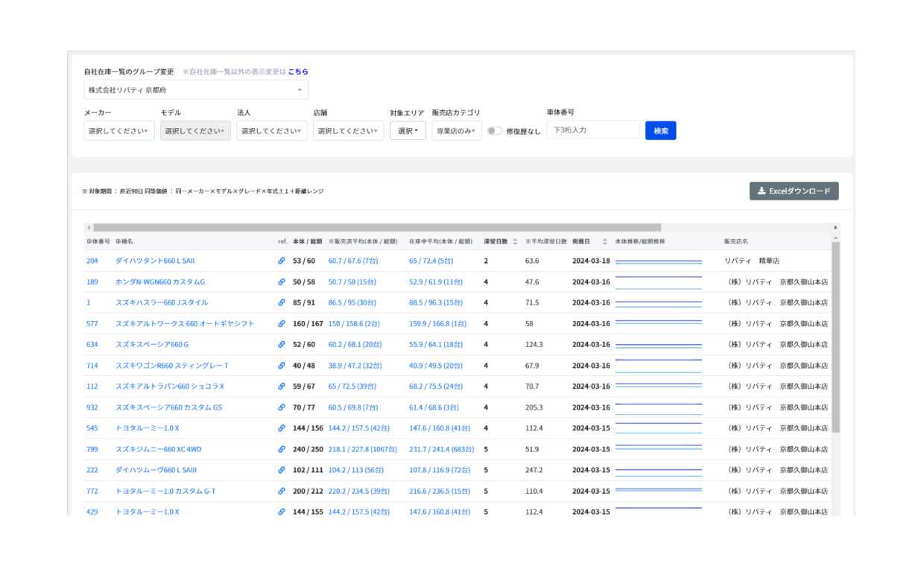Sort by 滞留日数 column sort icon
This screenshot has height=566, width=924.
515,241
